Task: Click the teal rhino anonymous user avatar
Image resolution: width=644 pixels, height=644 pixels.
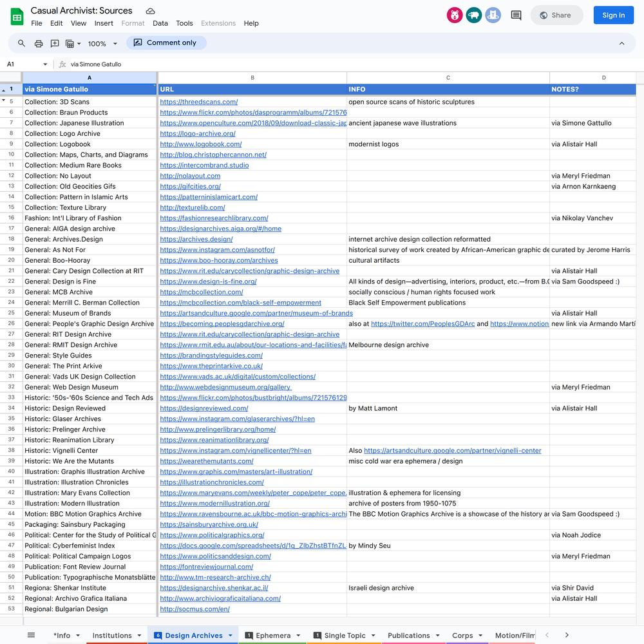Action: click(x=473, y=15)
